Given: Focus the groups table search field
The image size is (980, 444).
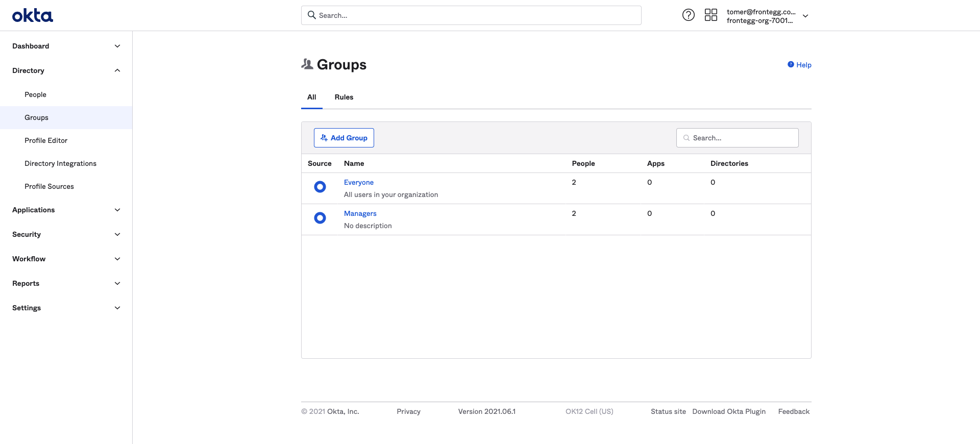Looking at the screenshot, I should [x=738, y=138].
